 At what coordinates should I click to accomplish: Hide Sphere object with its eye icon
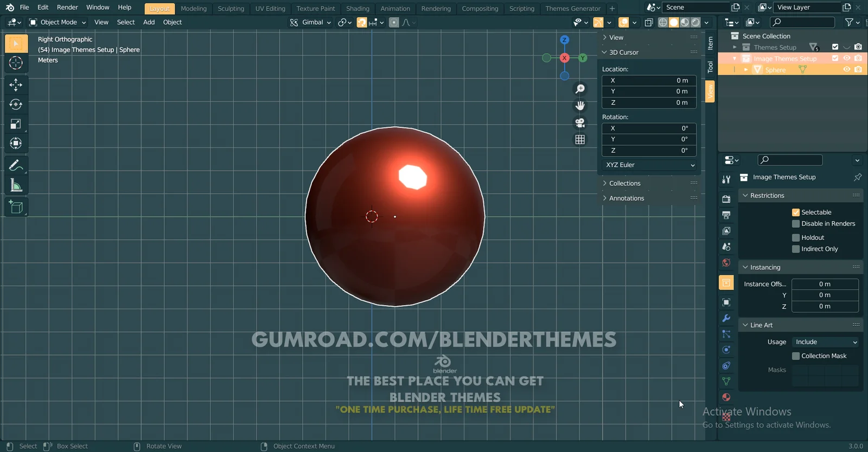[846, 69]
